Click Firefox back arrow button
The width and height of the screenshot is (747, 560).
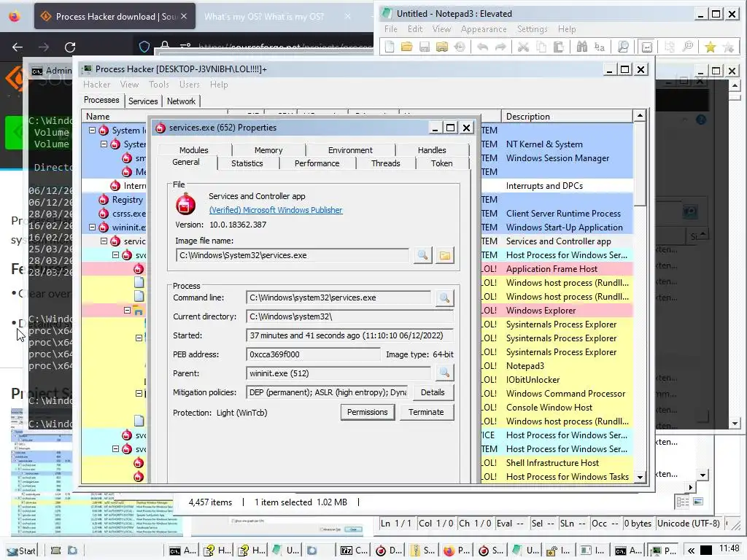coord(18,47)
